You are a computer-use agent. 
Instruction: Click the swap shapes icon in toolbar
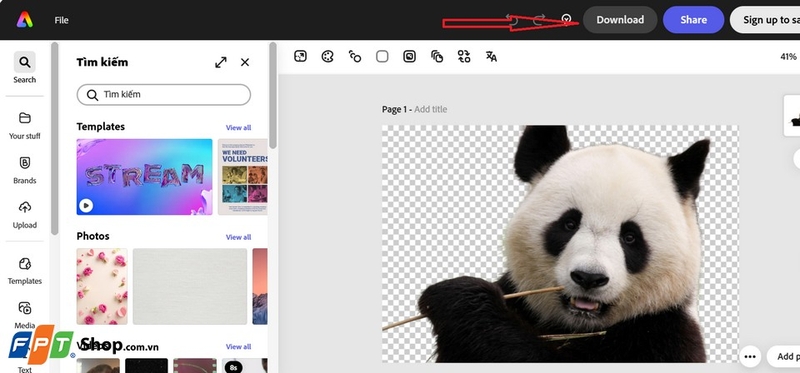click(464, 56)
